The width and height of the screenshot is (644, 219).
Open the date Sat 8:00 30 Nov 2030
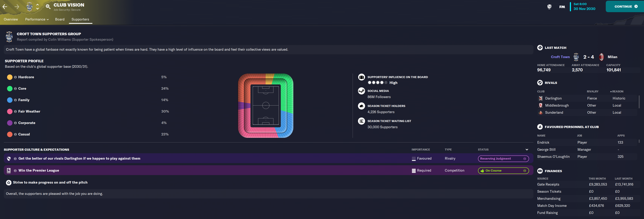coord(584,7)
